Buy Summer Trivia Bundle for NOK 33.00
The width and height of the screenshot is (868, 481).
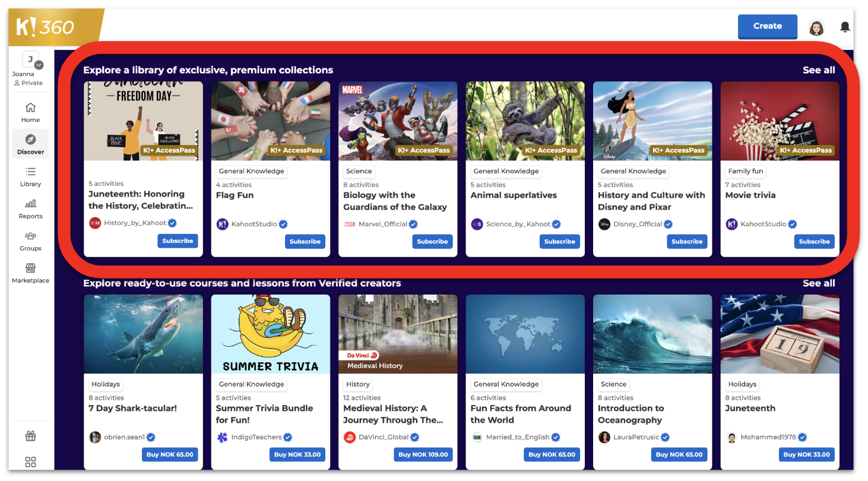point(297,455)
